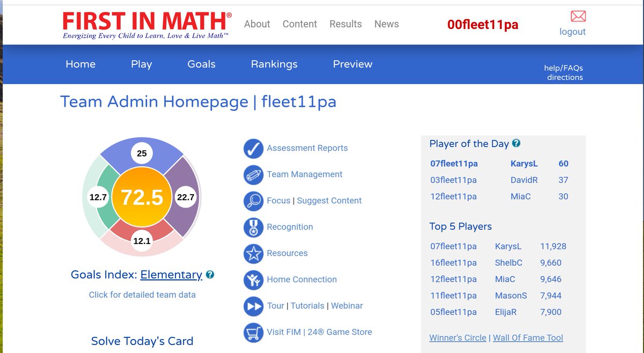Click the Goals Index help question icon
This screenshot has width=644, height=353.
(x=210, y=275)
